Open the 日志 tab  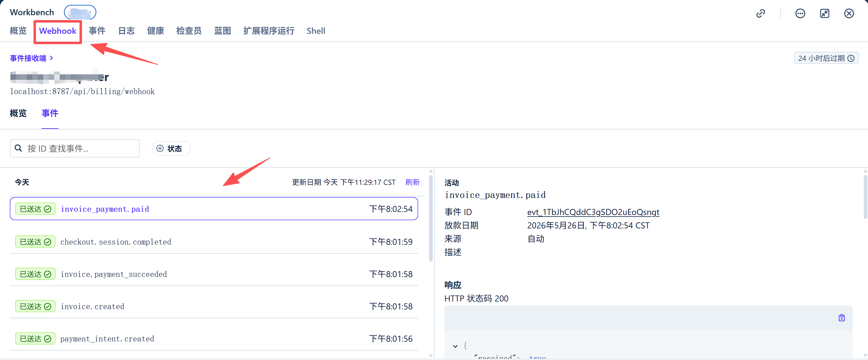(x=126, y=31)
